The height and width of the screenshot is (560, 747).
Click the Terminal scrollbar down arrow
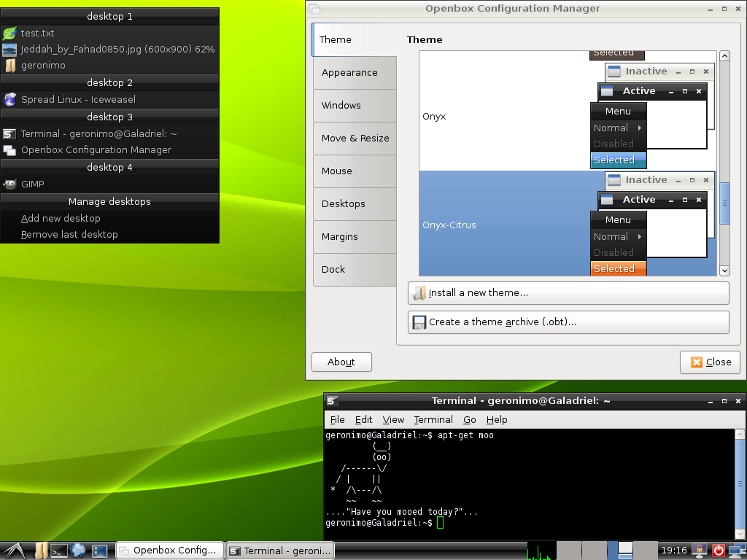click(x=740, y=534)
